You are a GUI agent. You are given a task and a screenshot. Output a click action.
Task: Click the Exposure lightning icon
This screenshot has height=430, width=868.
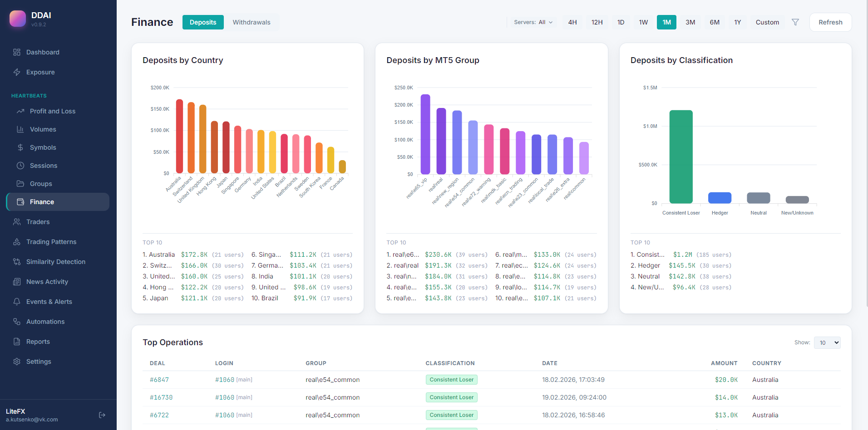(x=17, y=72)
